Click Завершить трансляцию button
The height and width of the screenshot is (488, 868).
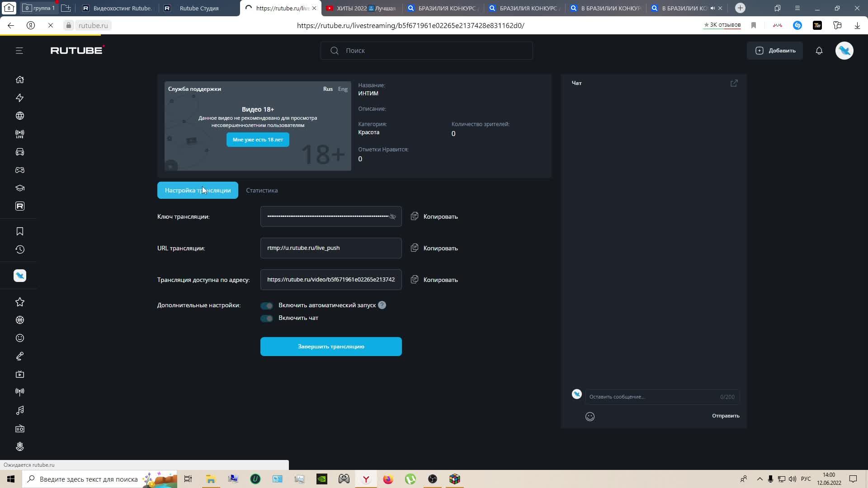coord(330,347)
